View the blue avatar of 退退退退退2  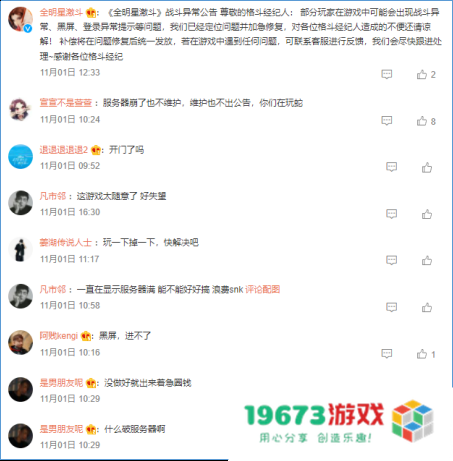20,156
